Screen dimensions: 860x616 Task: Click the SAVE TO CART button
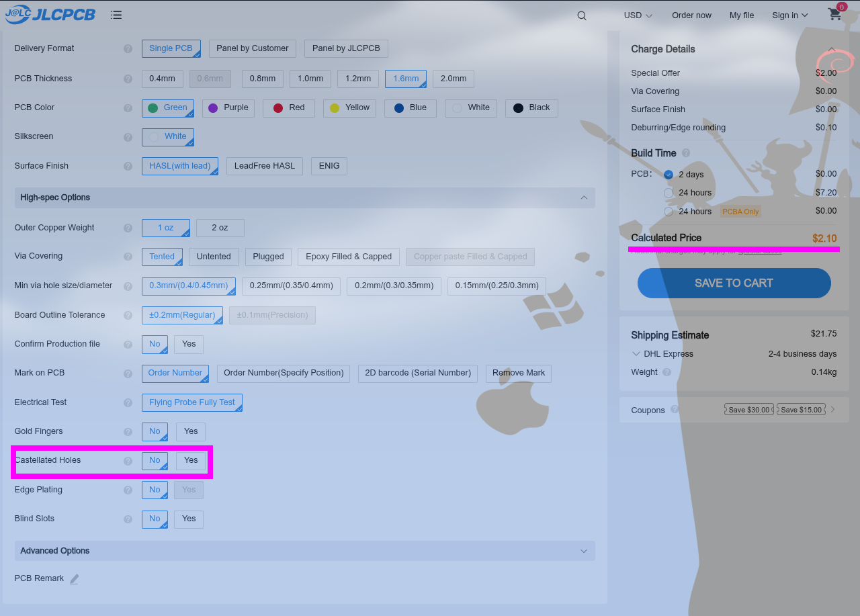tap(734, 283)
